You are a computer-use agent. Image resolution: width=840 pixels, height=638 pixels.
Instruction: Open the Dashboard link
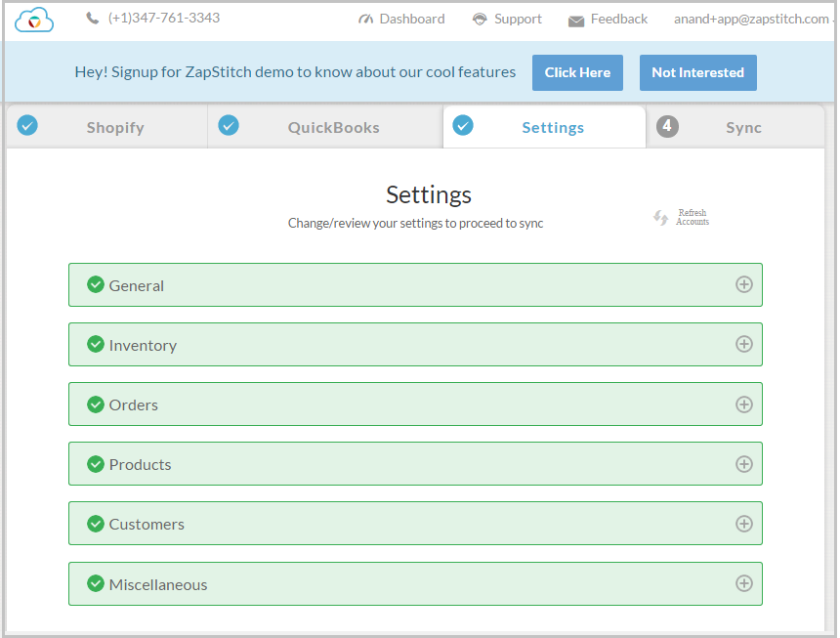click(x=401, y=20)
